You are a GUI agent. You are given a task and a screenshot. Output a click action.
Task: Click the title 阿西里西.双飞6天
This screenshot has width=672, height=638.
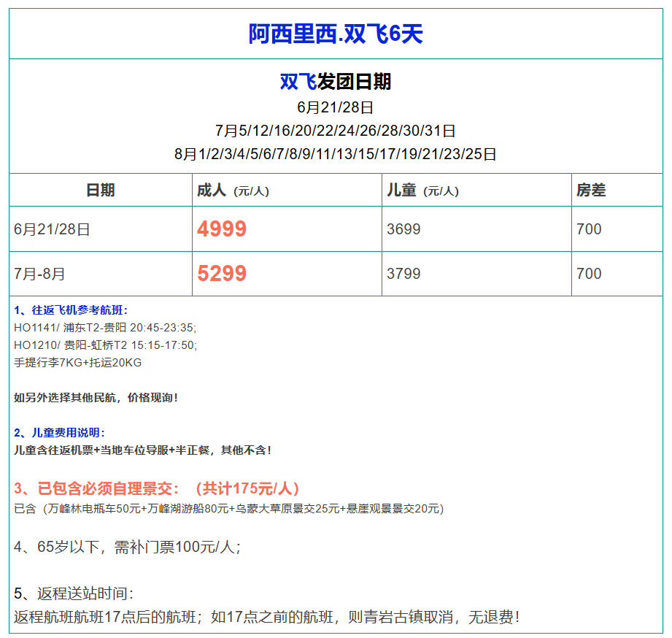tap(336, 34)
